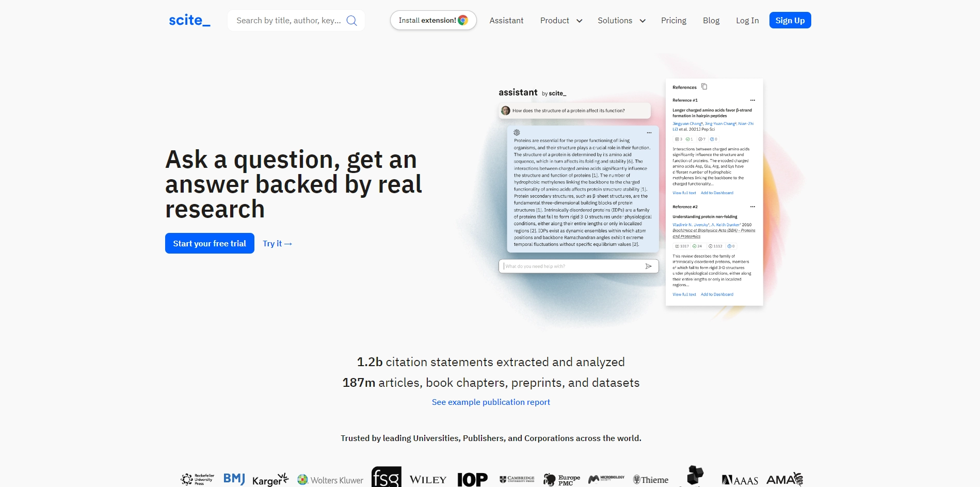
Task: Select Log In in the navigation
Action: pos(747,21)
